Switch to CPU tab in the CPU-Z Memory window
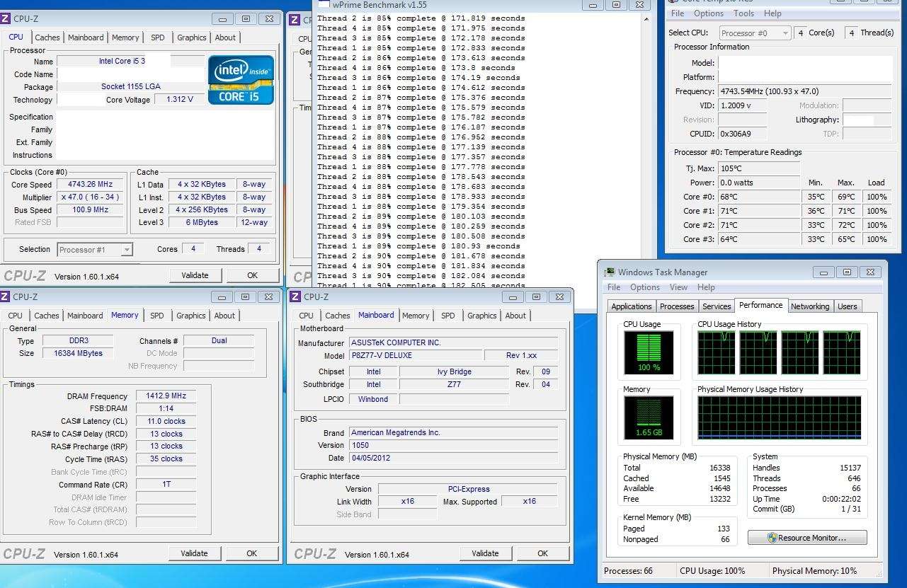The width and height of the screenshot is (907, 588). [x=16, y=316]
